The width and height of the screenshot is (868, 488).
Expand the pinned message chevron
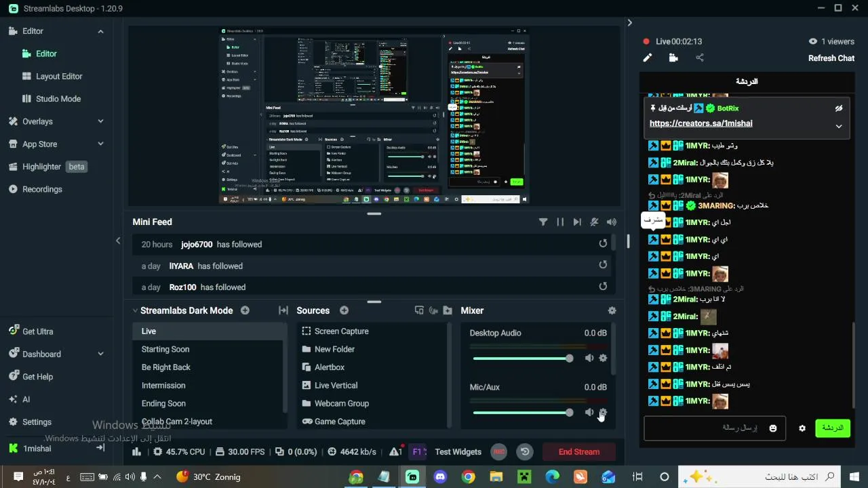(839, 126)
